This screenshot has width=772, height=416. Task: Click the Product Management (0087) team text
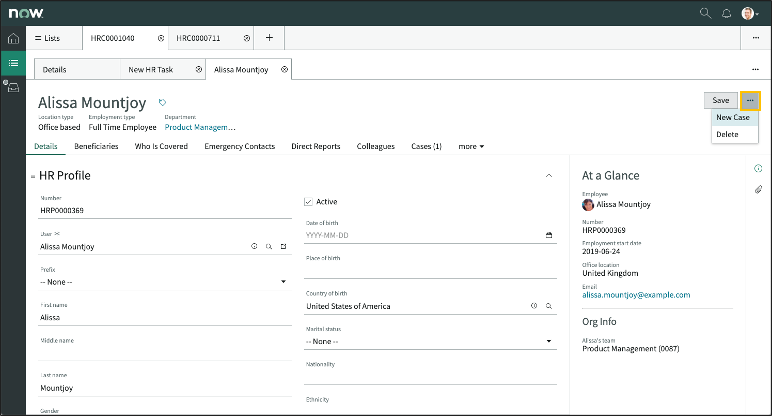(x=631, y=349)
